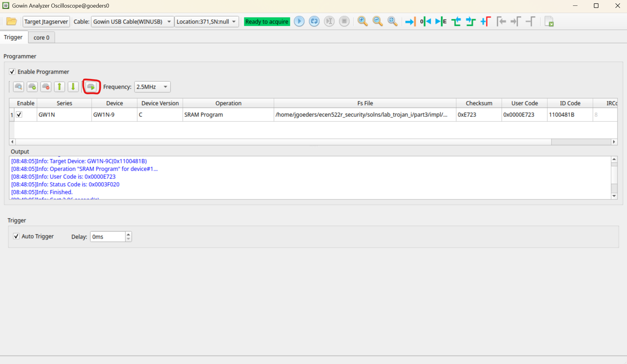Click the Output log scroll-up arrow
The height and width of the screenshot is (364, 627).
point(614,160)
